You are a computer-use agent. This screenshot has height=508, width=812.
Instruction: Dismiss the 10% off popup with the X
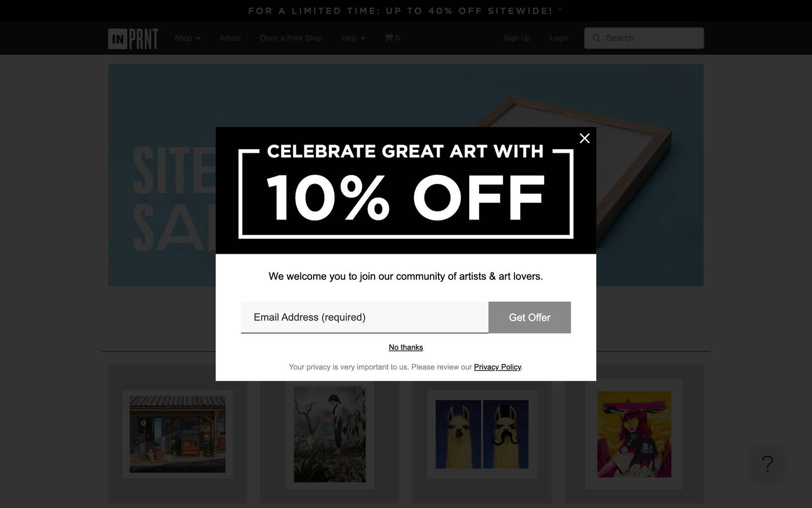[584, 138]
